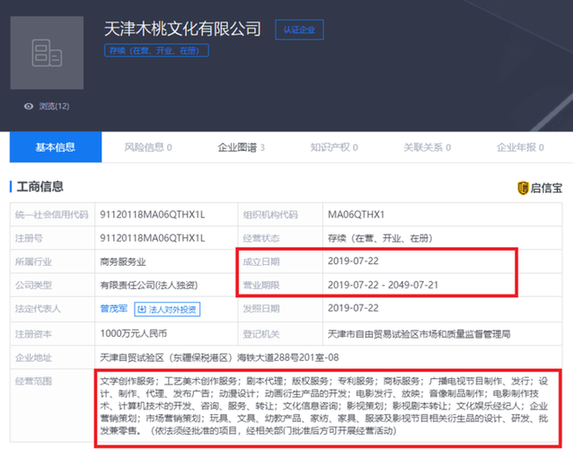
Task: Click the 组织机构代码 label cell
Action: [280, 215]
